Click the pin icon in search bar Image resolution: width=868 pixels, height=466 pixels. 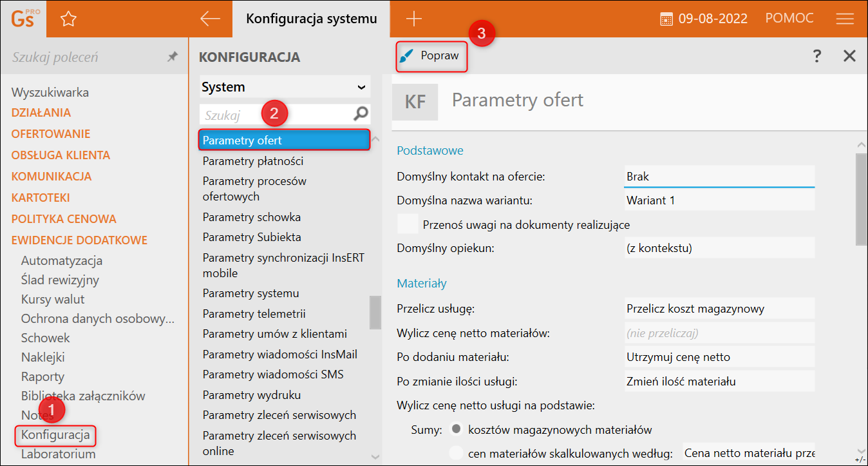172,57
